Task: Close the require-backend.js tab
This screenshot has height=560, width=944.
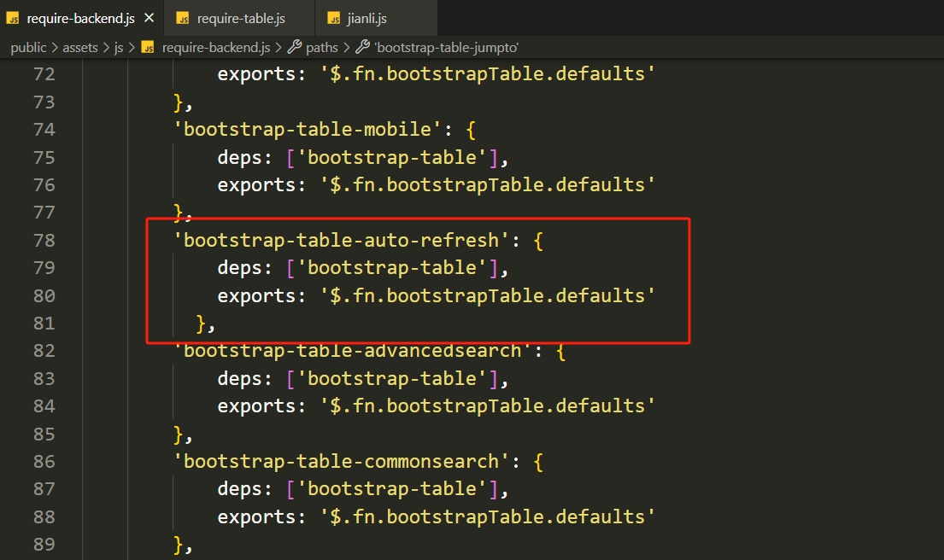Action: click(x=150, y=18)
